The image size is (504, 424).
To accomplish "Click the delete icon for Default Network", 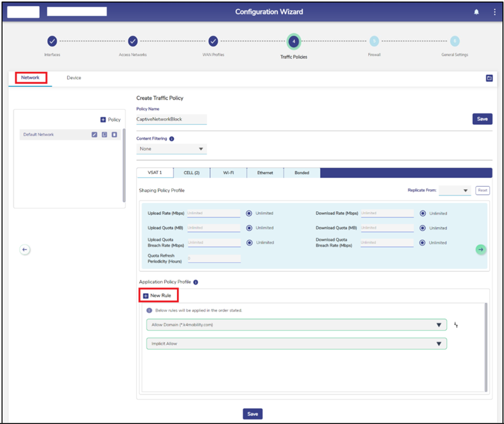I will coord(114,135).
